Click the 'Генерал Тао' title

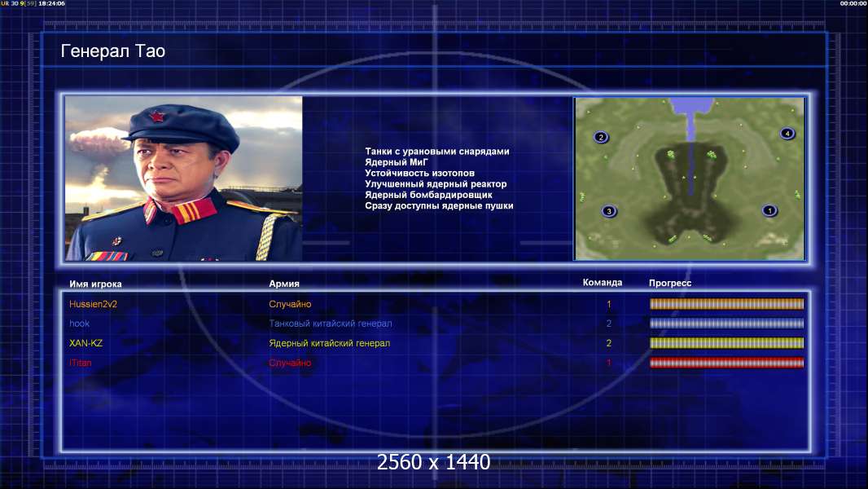point(113,51)
